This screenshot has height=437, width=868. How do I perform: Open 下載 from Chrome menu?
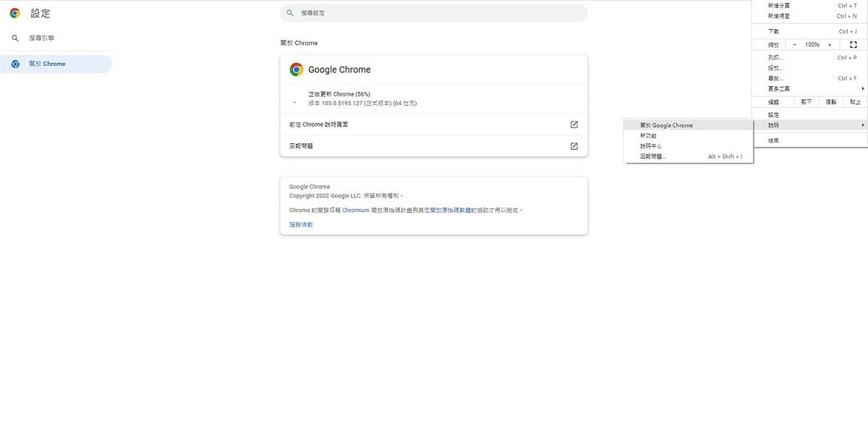click(809, 32)
